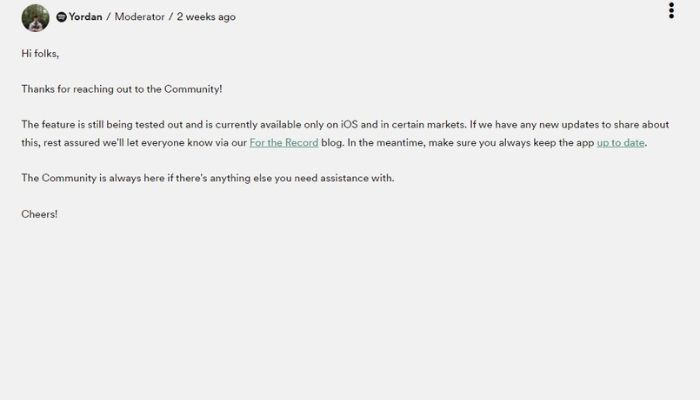Follow the 'up to date' link
The height and width of the screenshot is (400, 700).
click(621, 143)
